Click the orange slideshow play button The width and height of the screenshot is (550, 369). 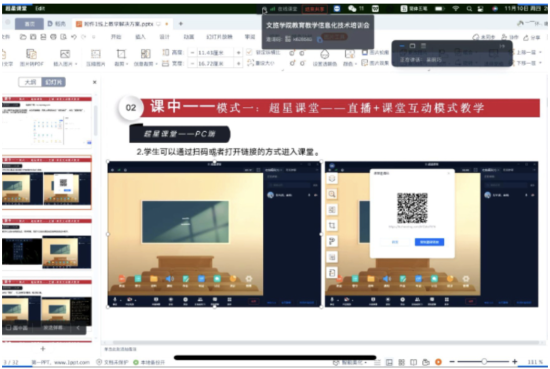[x=438, y=362]
